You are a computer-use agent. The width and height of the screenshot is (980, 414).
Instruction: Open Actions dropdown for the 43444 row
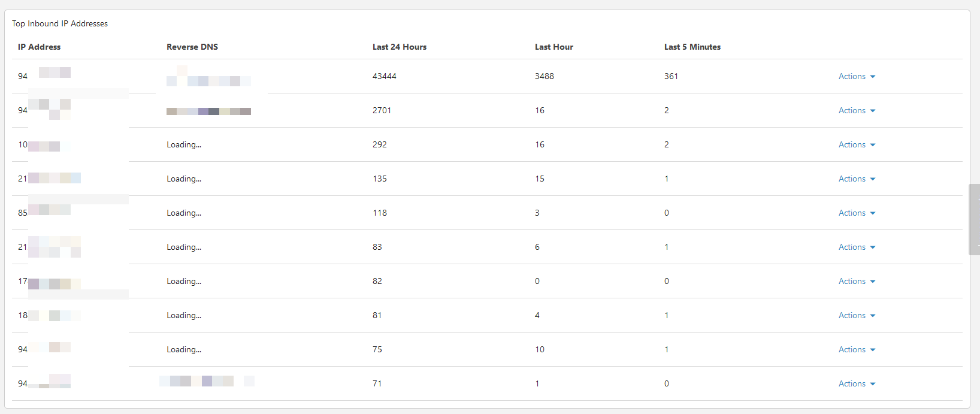(857, 77)
